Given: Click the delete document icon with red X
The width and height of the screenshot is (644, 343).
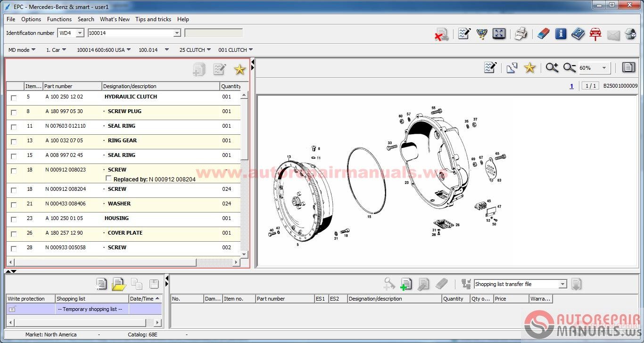Looking at the screenshot, I should [x=441, y=34].
